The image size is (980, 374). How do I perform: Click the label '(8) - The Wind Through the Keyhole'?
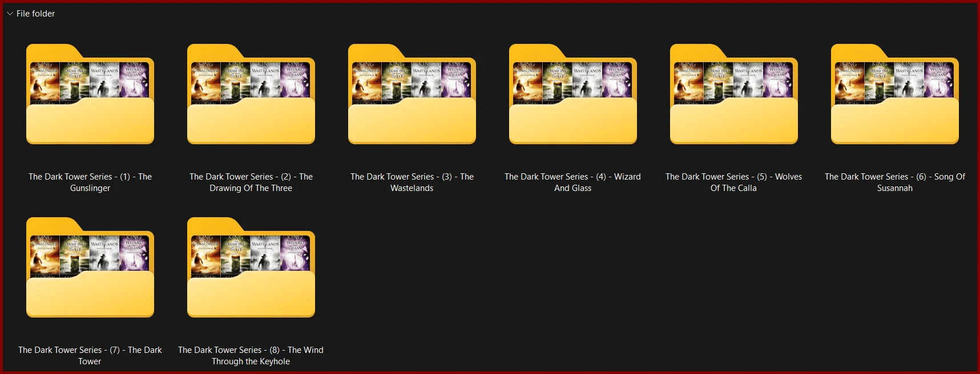[251, 356]
